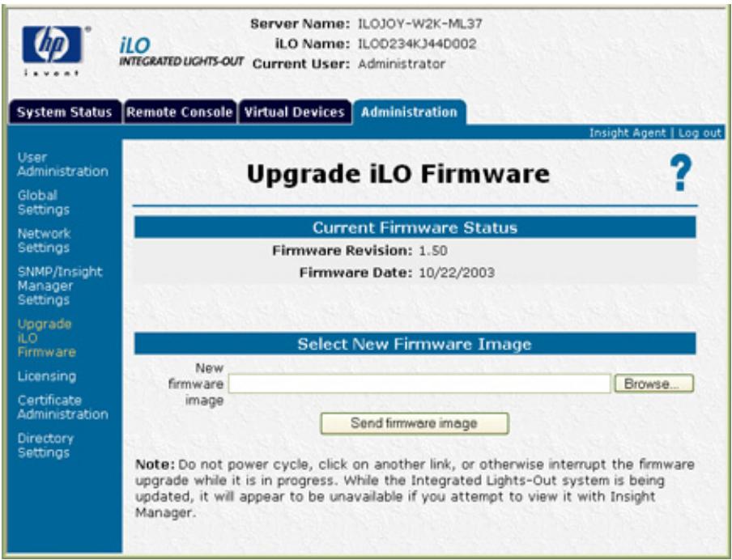Open Certificate Administration in the sidebar
The width and height of the screenshot is (732, 560).
pos(62,407)
